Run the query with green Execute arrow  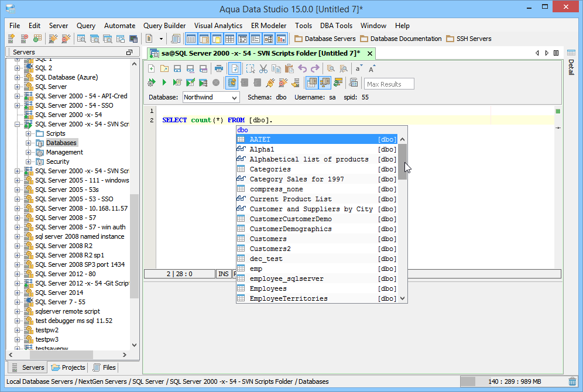click(x=164, y=82)
